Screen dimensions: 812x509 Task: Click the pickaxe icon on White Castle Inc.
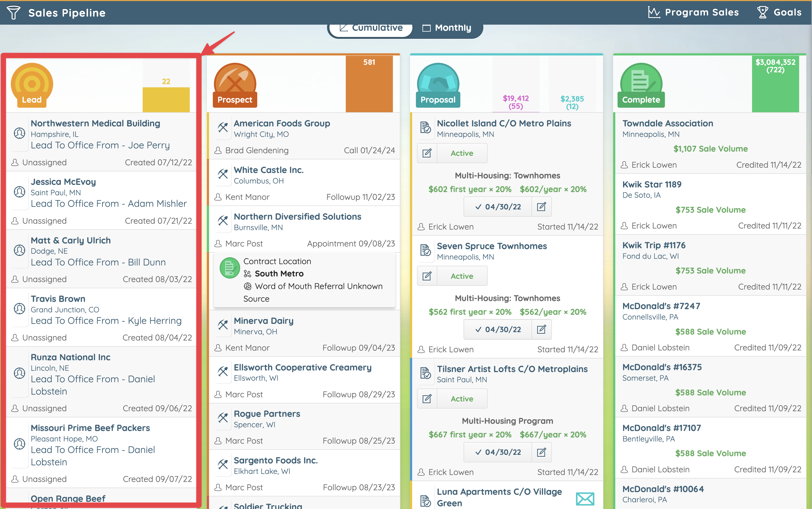coord(223,174)
